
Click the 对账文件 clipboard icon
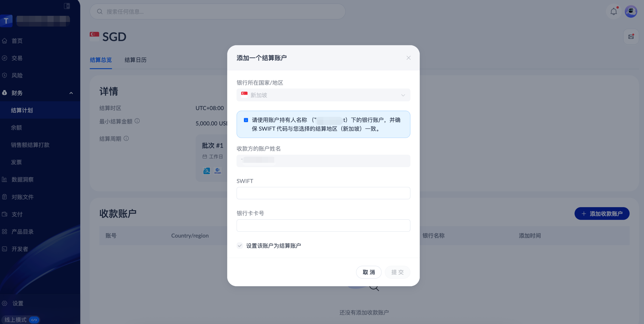click(5, 197)
